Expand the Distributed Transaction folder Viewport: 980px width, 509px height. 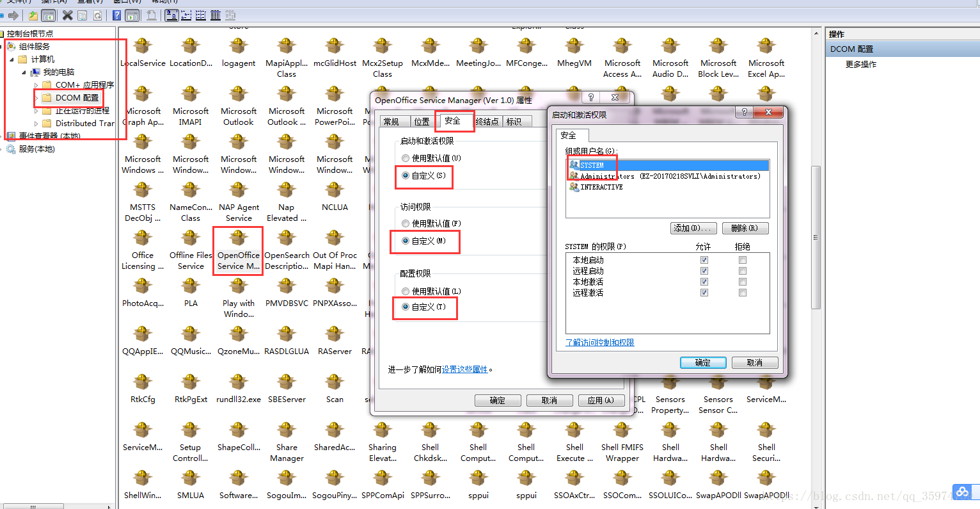pyautogui.click(x=36, y=124)
